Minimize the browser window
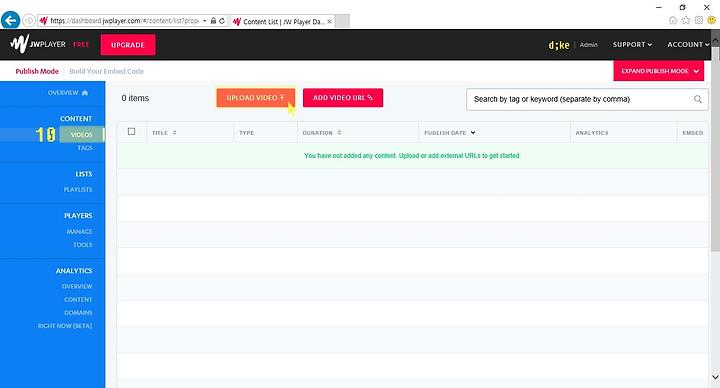Screen dimensions: 720x388 [659, 7]
